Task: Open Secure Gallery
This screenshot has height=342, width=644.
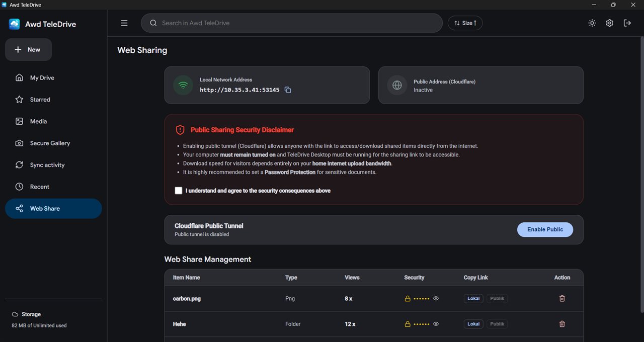Action: tap(53, 143)
